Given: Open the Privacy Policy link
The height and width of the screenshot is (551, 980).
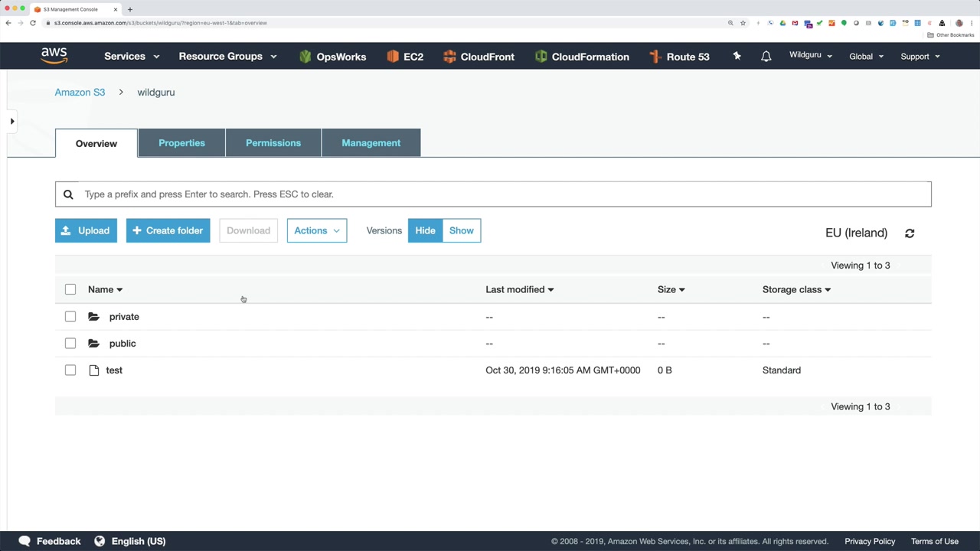Looking at the screenshot, I should click(870, 541).
